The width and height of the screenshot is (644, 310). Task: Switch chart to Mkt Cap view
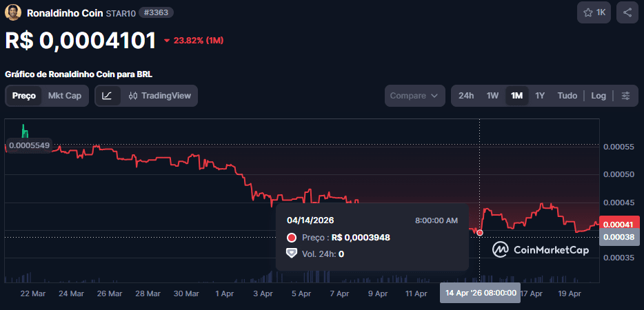pyautogui.click(x=64, y=96)
